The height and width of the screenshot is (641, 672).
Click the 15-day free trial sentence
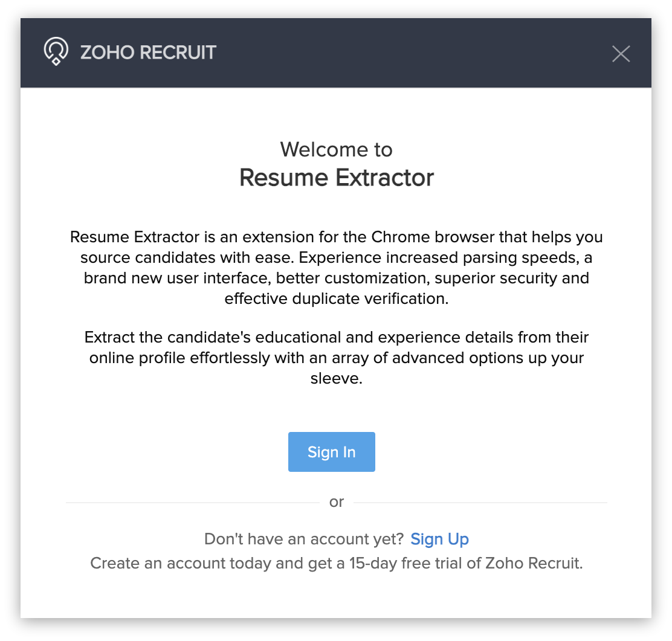(336, 564)
